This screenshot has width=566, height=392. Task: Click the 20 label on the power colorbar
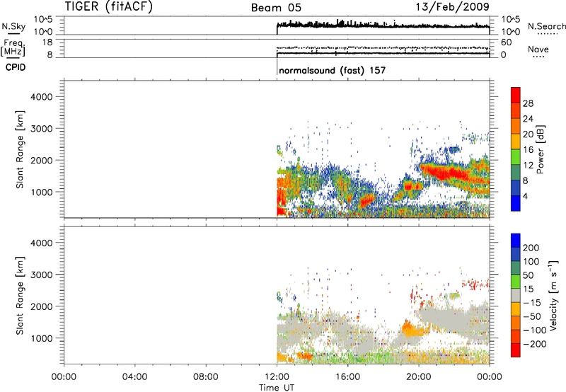tap(528, 134)
